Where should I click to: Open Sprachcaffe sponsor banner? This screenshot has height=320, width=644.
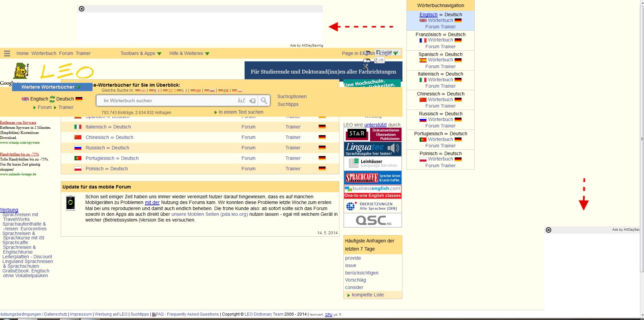[x=373, y=178]
